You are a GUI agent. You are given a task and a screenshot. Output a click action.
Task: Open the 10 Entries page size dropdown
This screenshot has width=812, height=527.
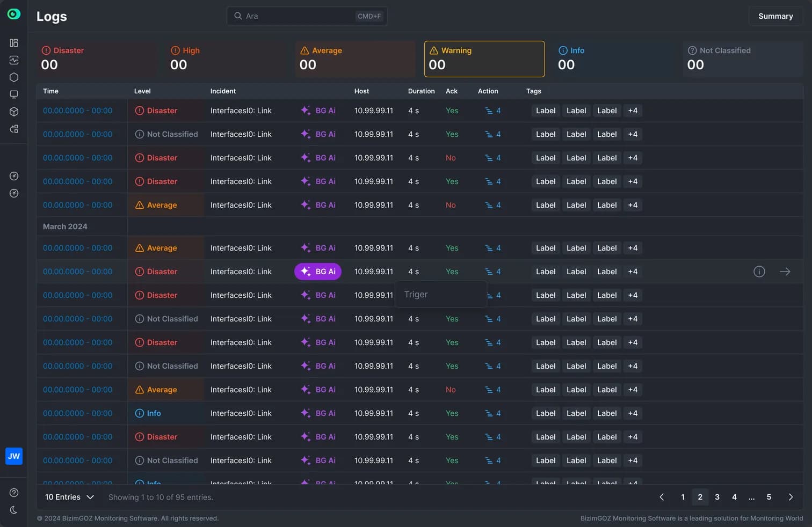coord(70,497)
